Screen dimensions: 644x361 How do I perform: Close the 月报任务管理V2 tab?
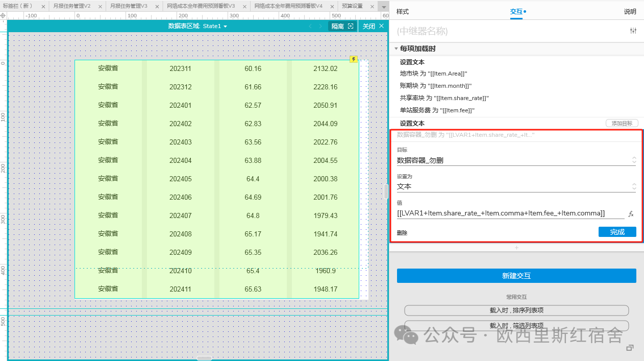100,6
